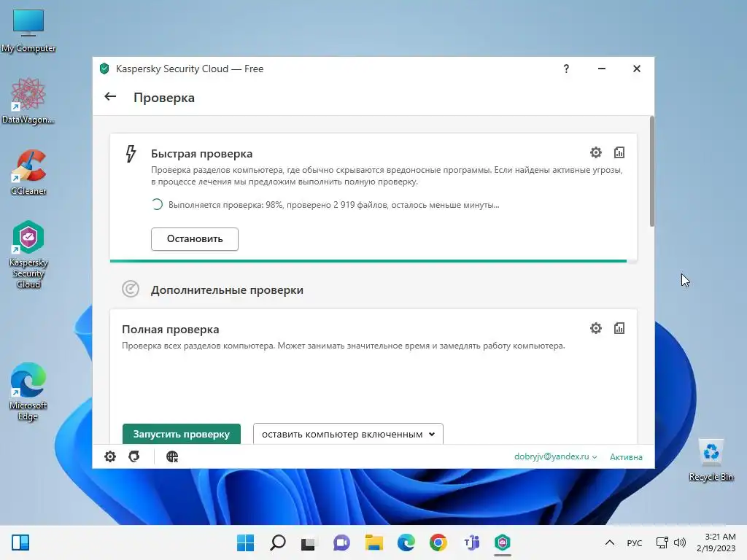This screenshot has height=560, width=747.
Task: Click the Активна license status link
Action: (x=626, y=456)
